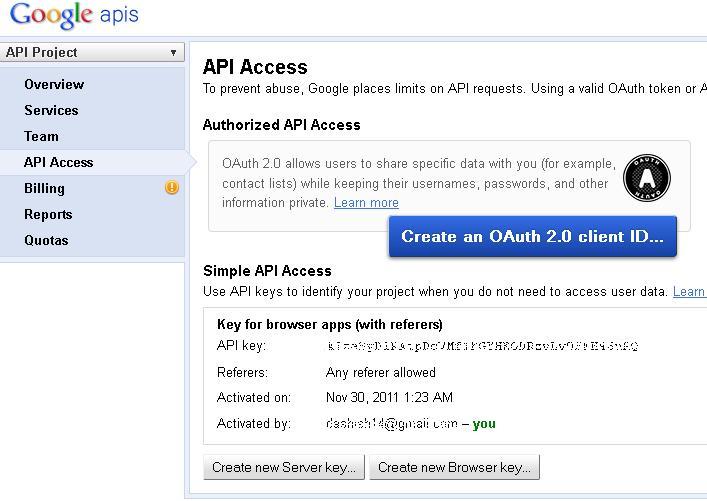Click the Google apis logo
The width and height of the screenshot is (707, 501).
point(74,16)
